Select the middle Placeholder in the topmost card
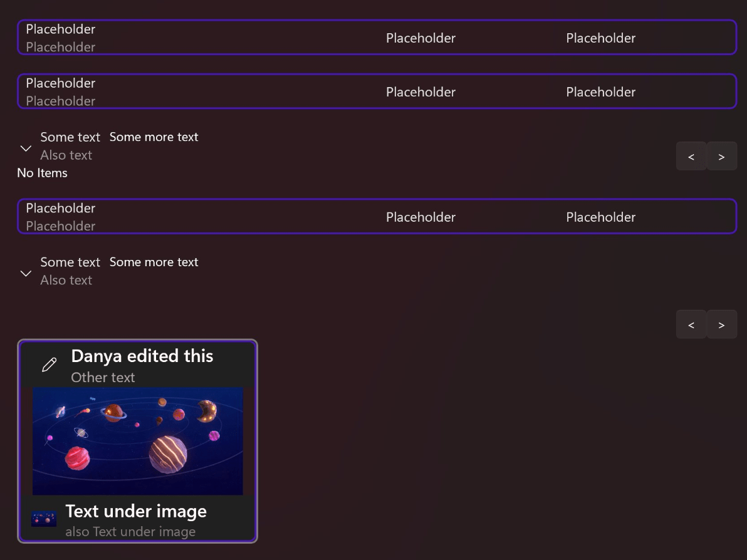 (421, 38)
